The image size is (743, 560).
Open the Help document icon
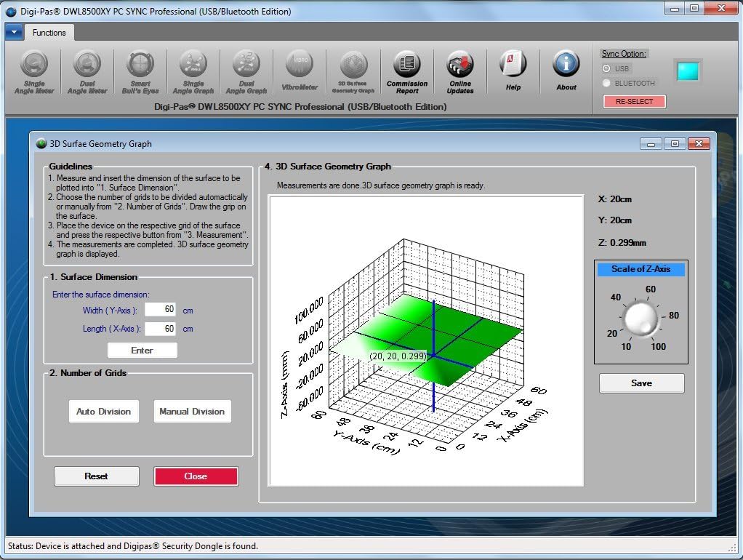click(513, 71)
